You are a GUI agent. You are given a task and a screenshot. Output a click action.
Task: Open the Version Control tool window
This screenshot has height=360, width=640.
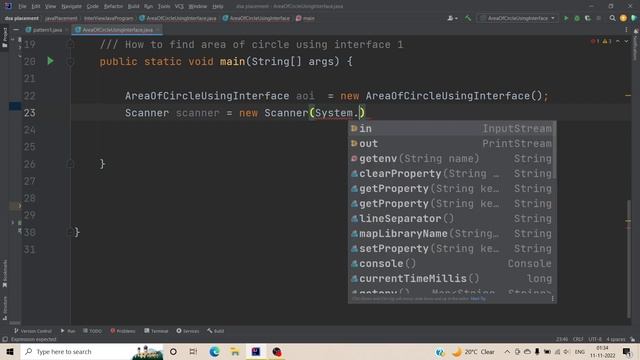coord(33,331)
